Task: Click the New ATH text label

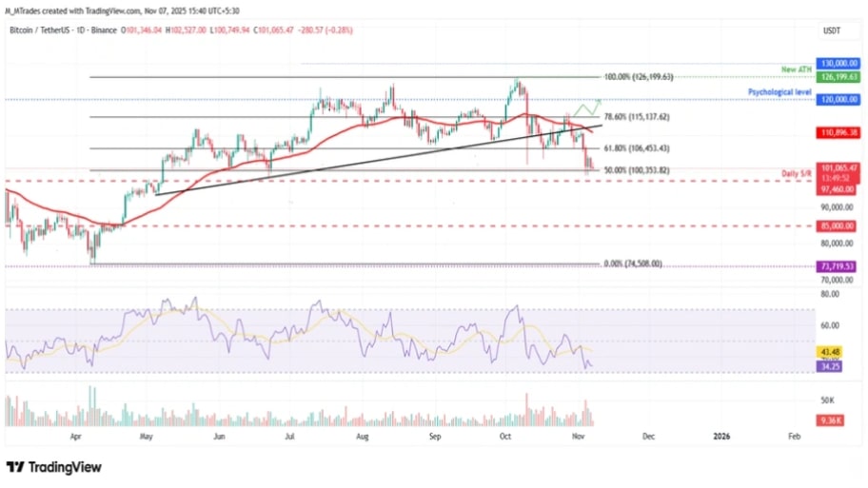Action: click(796, 71)
